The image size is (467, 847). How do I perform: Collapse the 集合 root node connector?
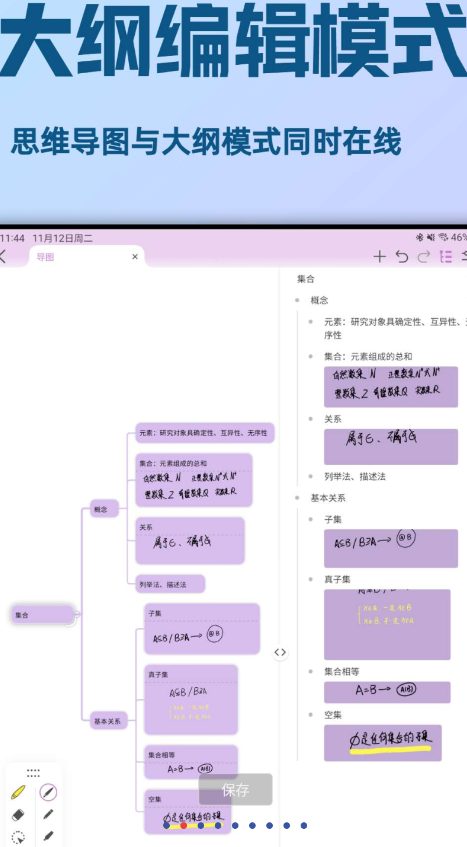click(x=77, y=614)
